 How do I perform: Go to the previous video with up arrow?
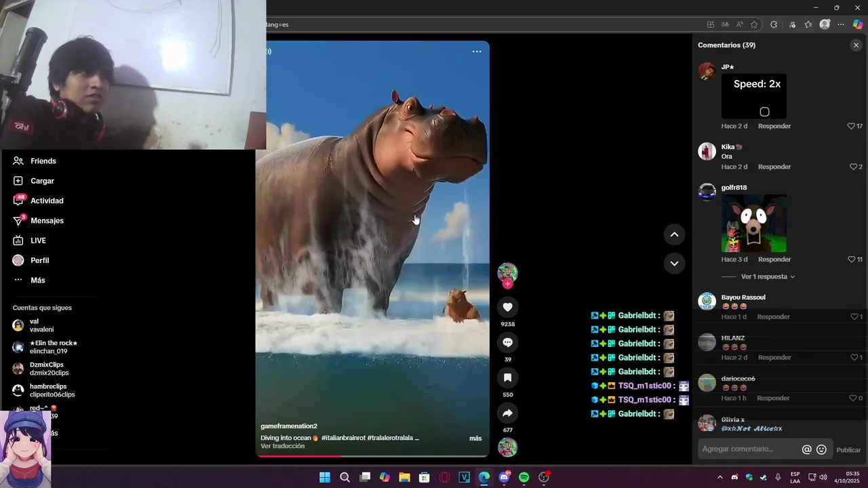click(x=674, y=235)
